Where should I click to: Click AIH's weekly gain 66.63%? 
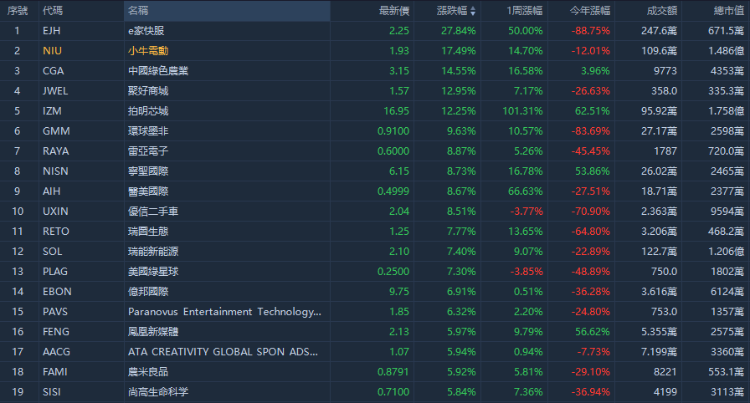(526, 191)
